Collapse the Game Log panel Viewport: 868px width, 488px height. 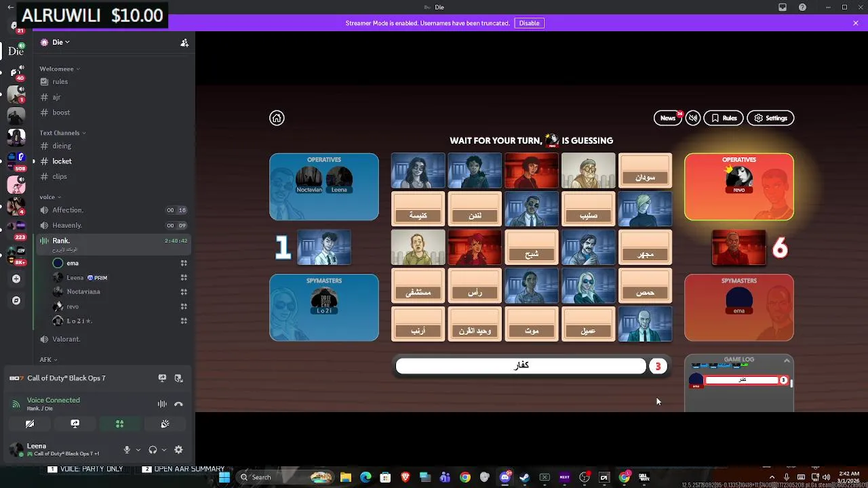point(787,360)
